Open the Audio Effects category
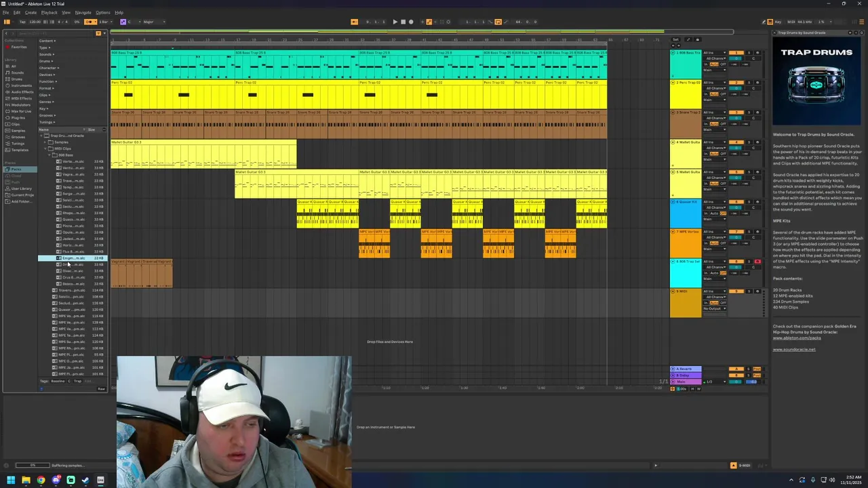Screen dimensions: 868x488 pyautogui.click(x=22, y=91)
